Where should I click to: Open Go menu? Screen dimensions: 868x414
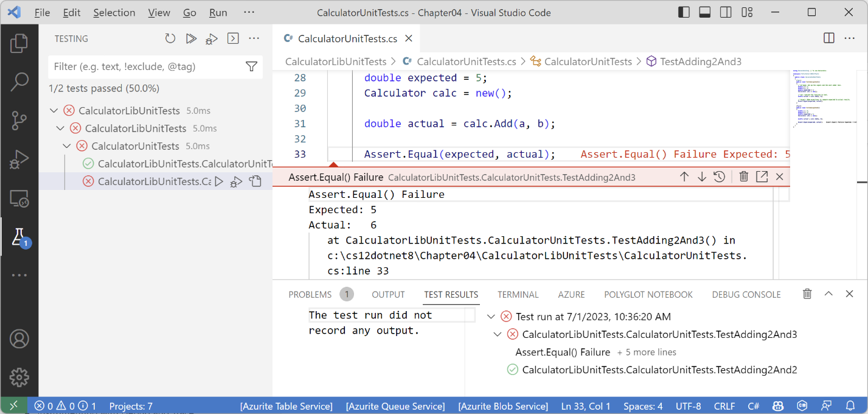[190, 12]
